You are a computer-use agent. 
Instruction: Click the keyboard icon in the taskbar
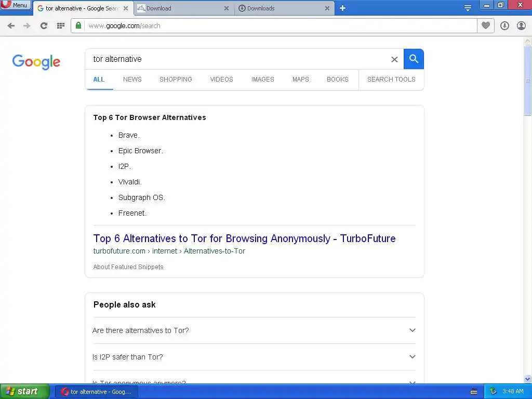coord(474,392)
